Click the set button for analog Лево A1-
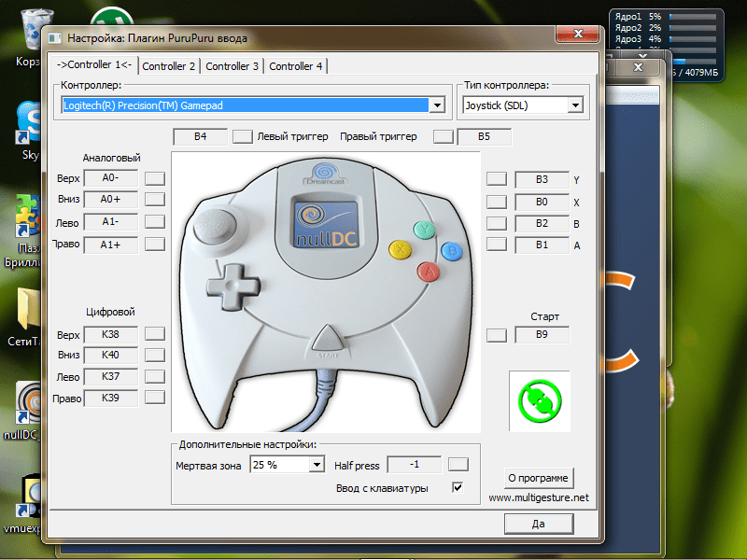Viewport: 747px width, 560px height. 155,221
